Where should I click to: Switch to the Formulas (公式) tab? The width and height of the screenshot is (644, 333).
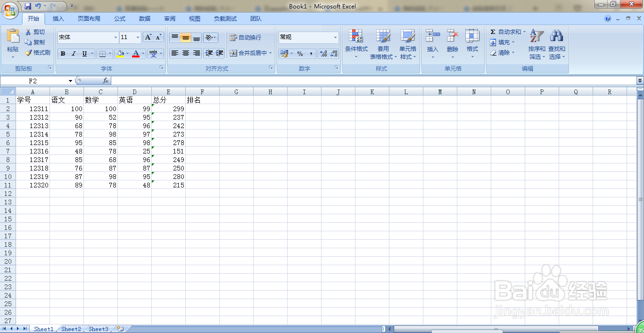(120, 19)
